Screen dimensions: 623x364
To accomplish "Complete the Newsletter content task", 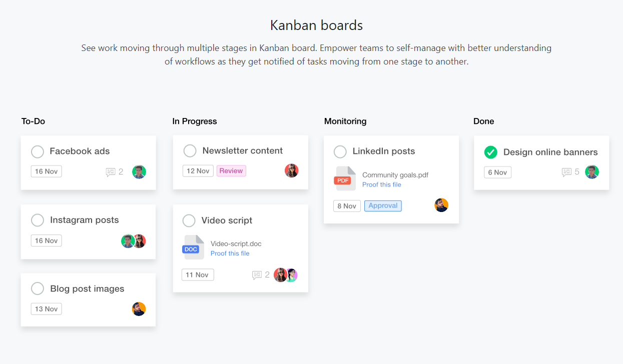I will pyautogui.click(x=190, y=150).
